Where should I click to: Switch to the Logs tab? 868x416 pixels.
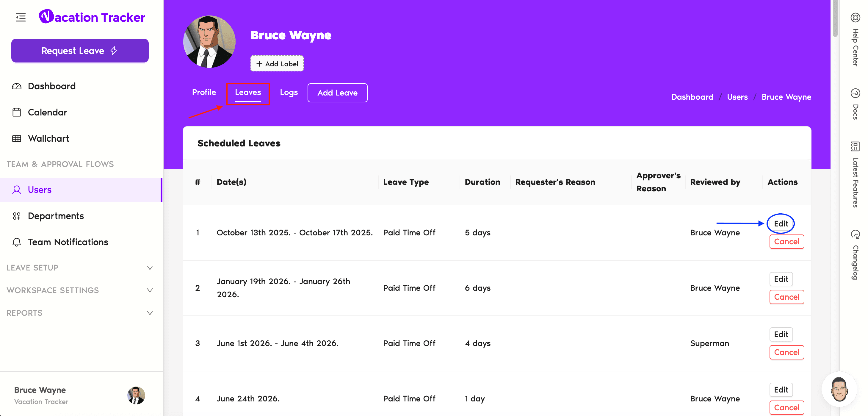[x=289, y=92]
